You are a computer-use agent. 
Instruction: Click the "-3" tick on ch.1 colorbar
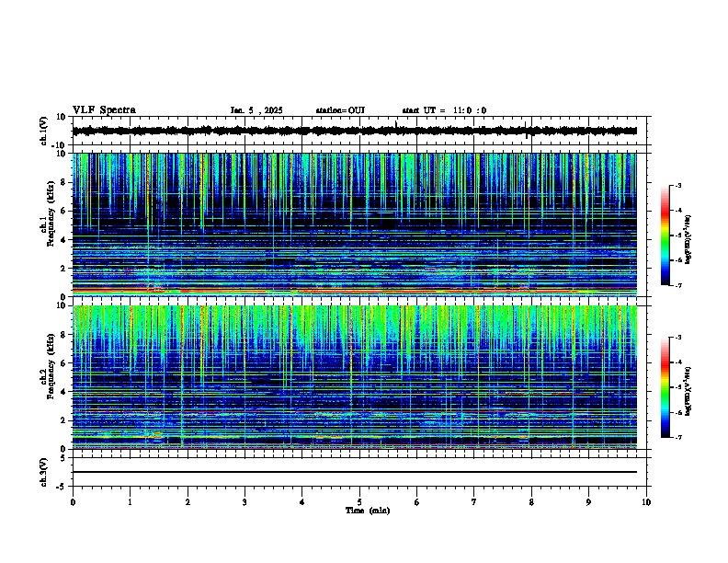coord(678,186)
